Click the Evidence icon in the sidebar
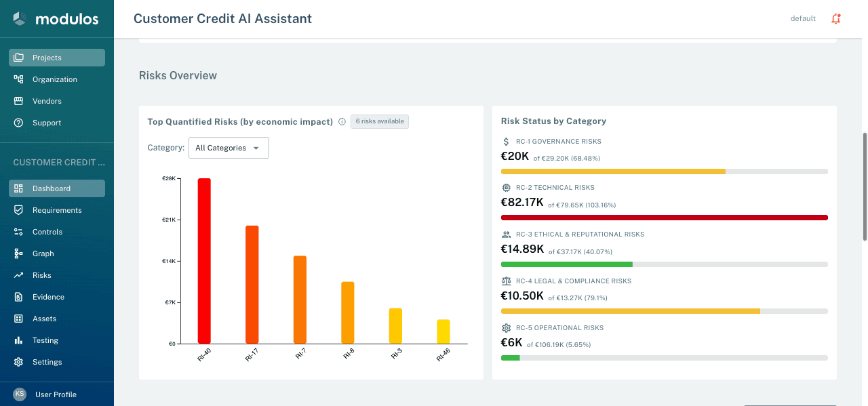The image size is (868, 406). pos(19,296)
